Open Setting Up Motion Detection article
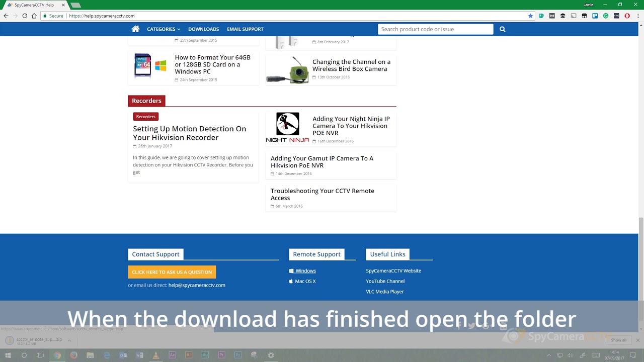Screen dimensions: 644x362 tap(190, 133)
